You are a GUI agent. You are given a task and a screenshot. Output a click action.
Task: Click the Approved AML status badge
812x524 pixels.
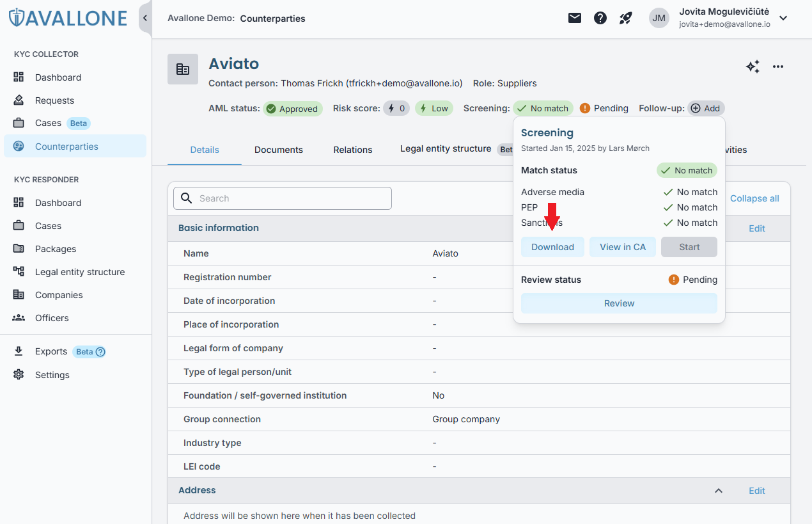[293, 109]
